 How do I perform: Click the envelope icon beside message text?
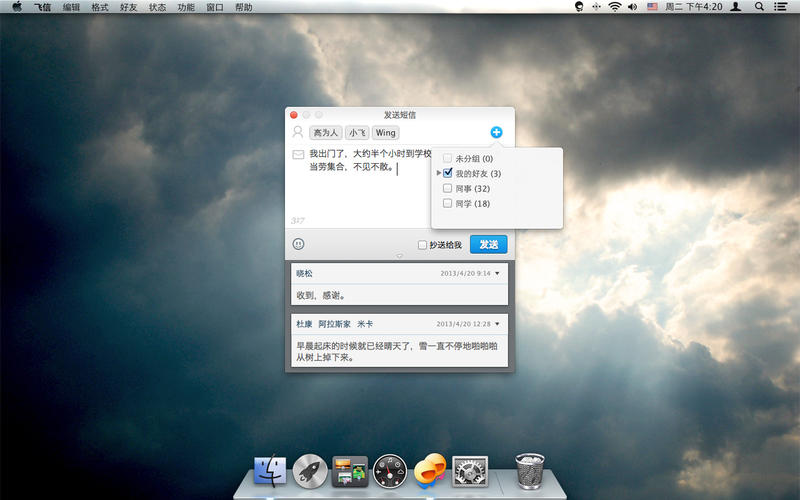(298, 155)
